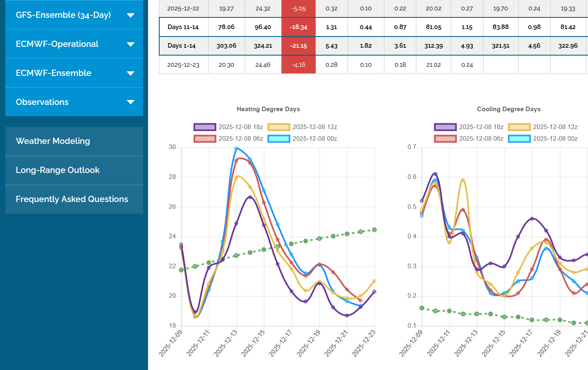588x370 pixels.
Task: Select the Days 11-14 table row label
Action: point(183,27)
